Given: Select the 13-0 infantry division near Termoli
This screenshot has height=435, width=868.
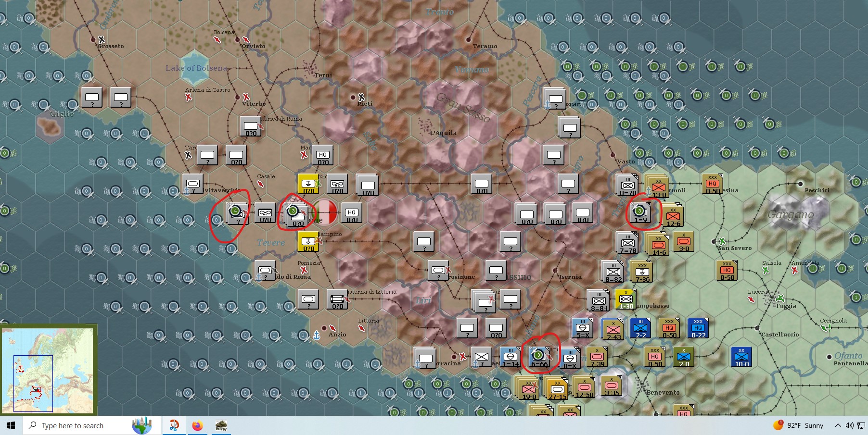Looking at the screenshot, I should click(659, 186).
